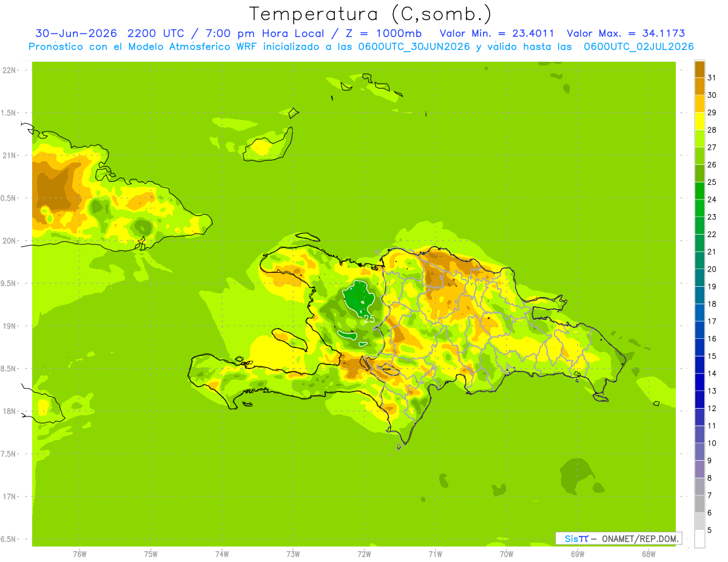The height and width of the screenshot is (562, 728).
Task: Click the "Sisπ – ONAMET/REP.DOM." logo box
Action: 618,538
